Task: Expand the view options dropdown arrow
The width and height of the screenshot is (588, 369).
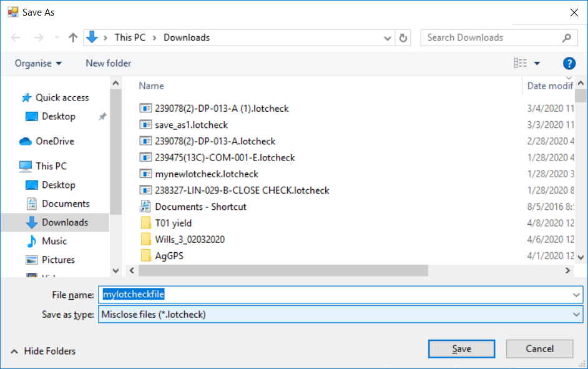Action: point(537,63)
